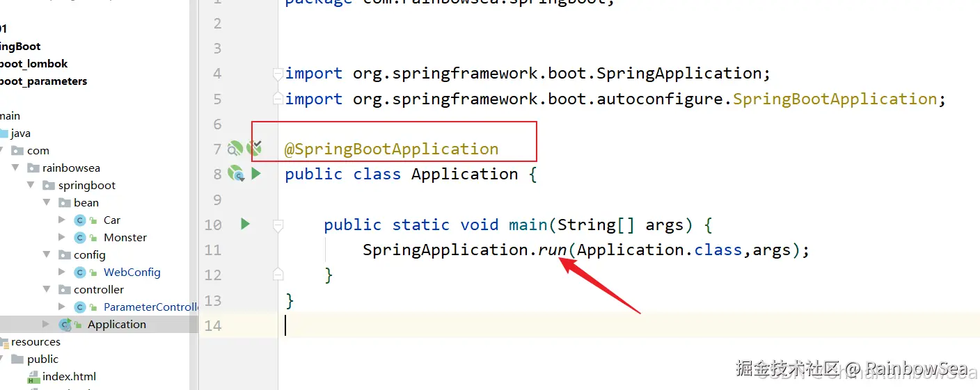Screen dimensions: 980x390
Task: Click second Spring gutter icon on line 7
Action: (254, 147)
